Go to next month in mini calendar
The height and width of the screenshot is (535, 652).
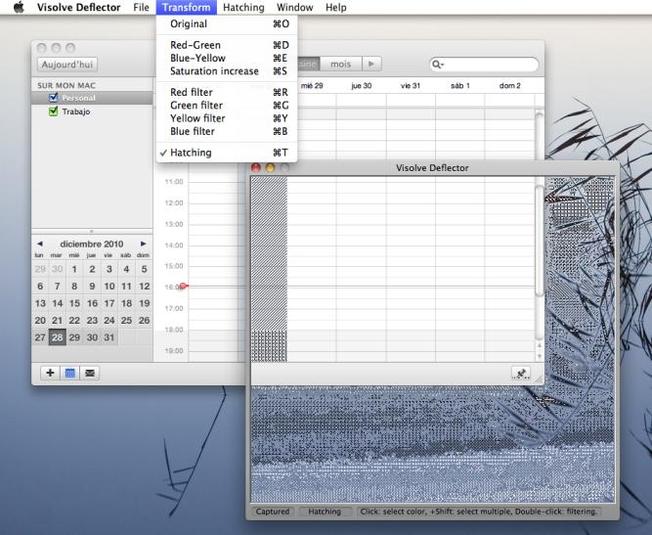coord(143,244)
